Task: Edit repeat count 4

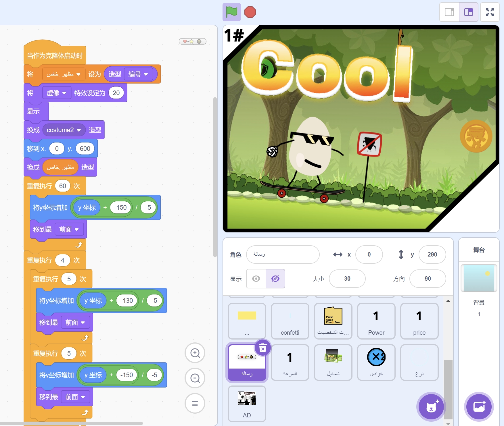Action: coord(63,260)
